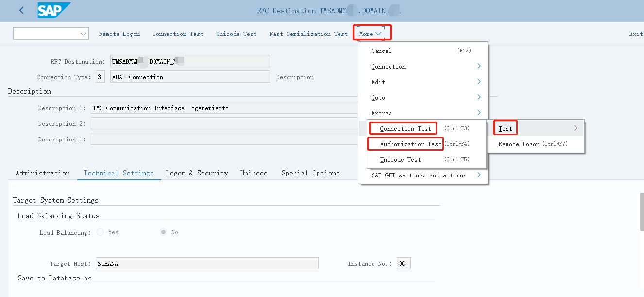The width and height of the screenshot is (644, 297).
Task: Open SAP GUI settings and actions
Action: point(419,175)
